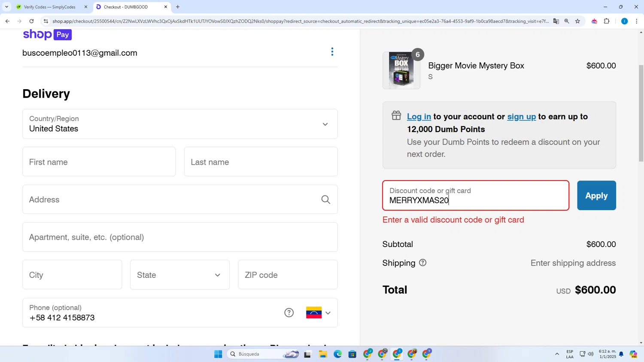Open Microsoft Edge from taskbar
Screen dimensions: 644x362
pos(337,354)
